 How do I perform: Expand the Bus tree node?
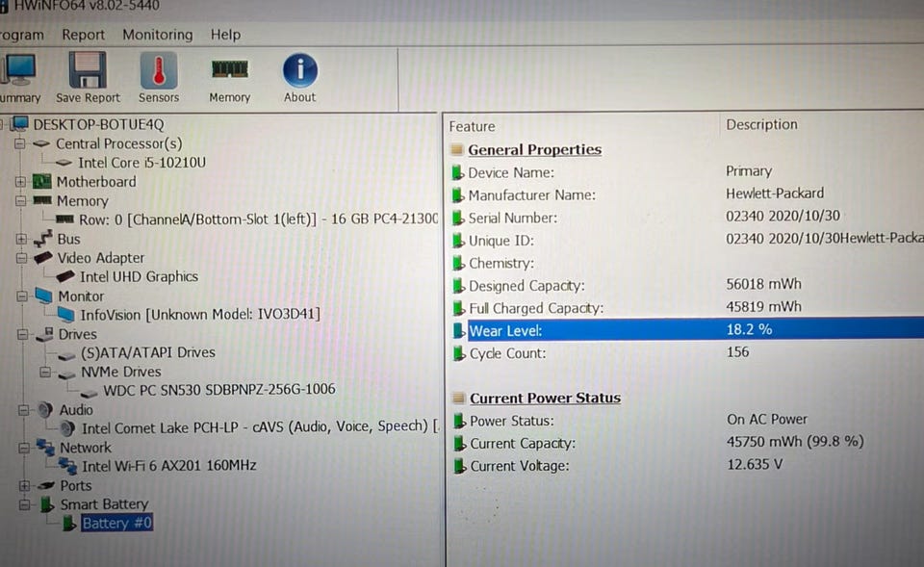pos(21,239)
